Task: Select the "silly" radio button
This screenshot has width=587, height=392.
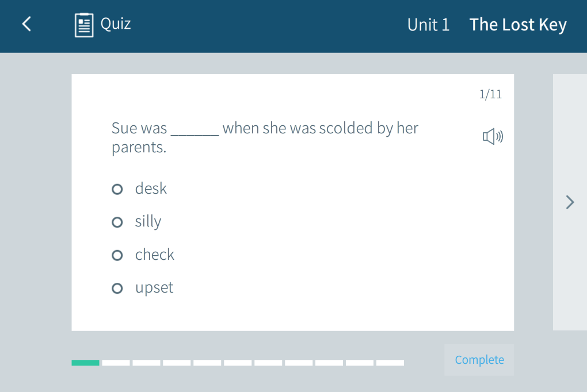Action: [117, 222]
